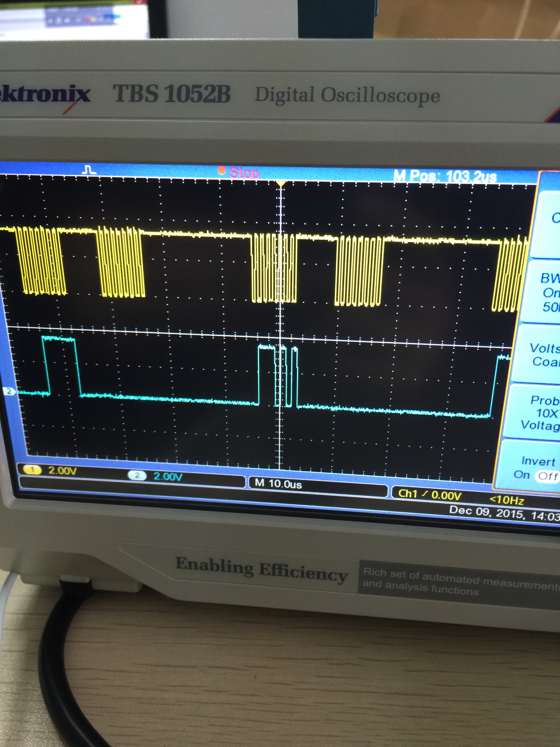
Task: Click the yellow channel 1 badge
Action: pyautogui.click(x=32, y=469)
